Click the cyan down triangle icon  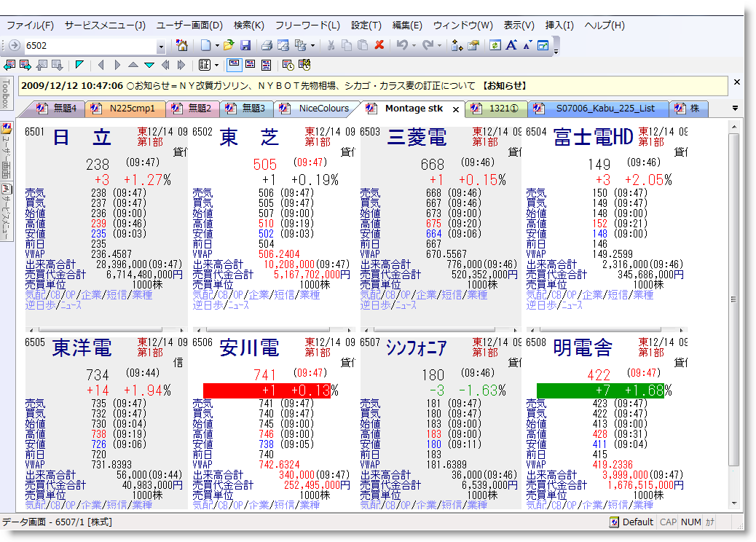point(149,65)
